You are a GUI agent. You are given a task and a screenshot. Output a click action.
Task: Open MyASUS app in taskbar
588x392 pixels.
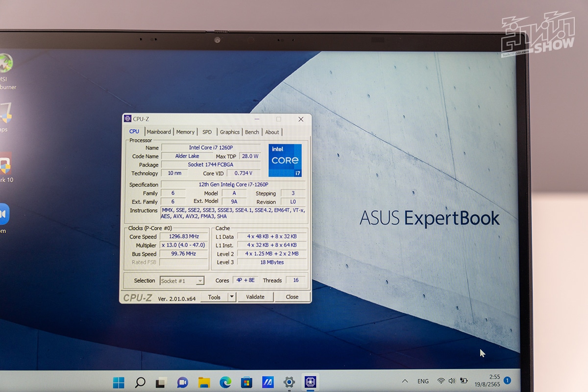click(268, 383)
